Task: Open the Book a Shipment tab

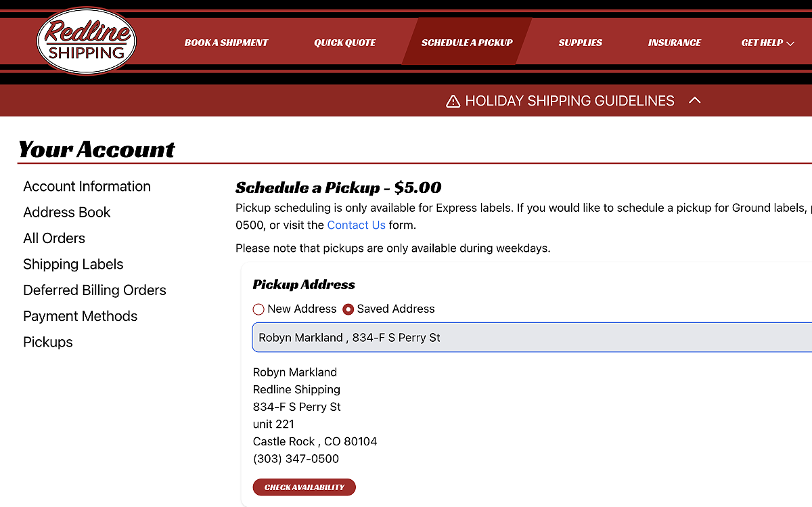Action: tap(227, 43)
